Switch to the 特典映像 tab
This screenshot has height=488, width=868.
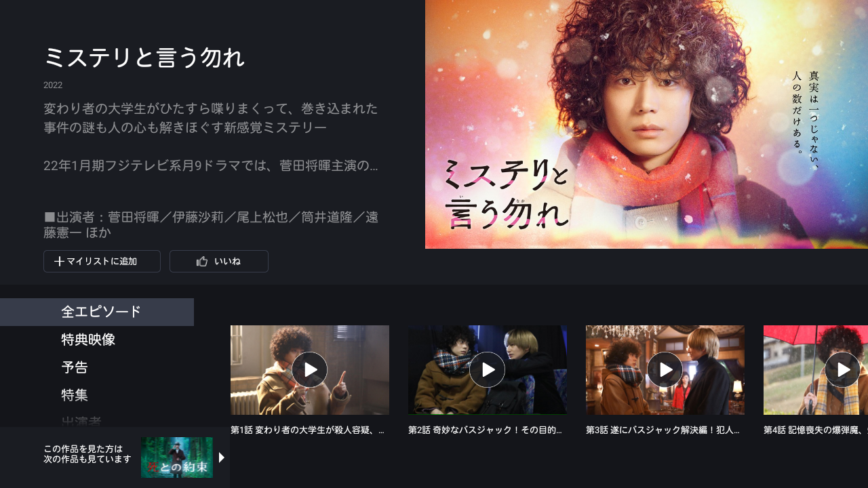88,340
